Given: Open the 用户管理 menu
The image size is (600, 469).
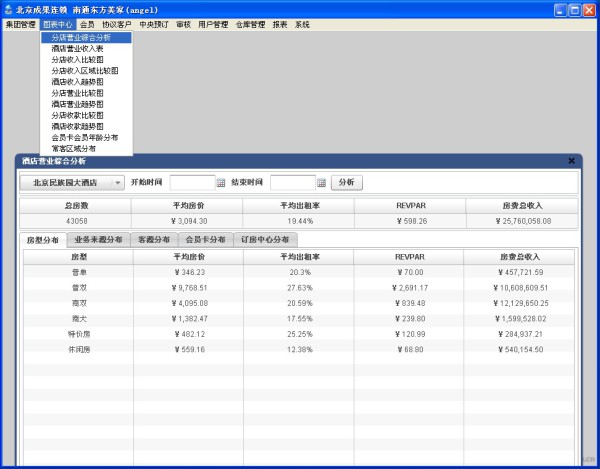Looking at the screenshot, I should click(x=213, y=24).
